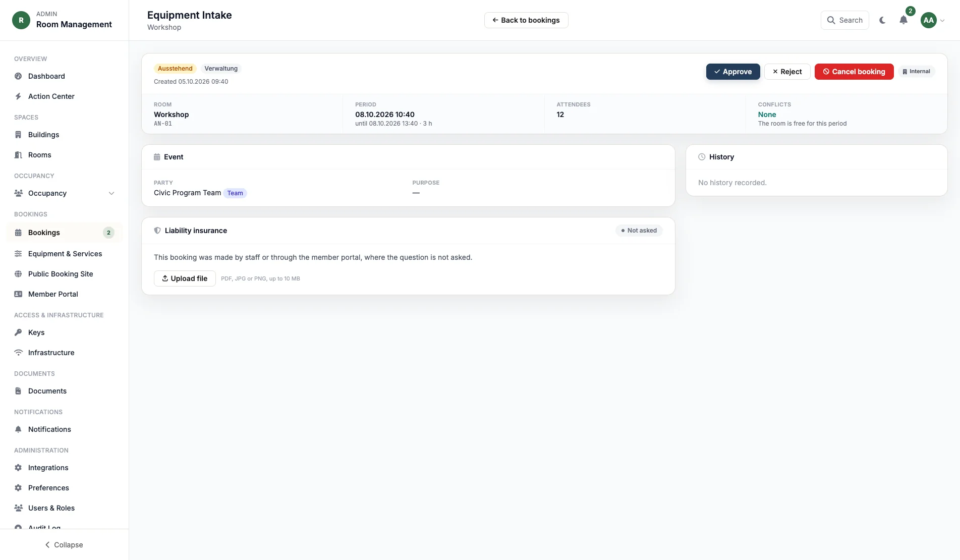Select Bookings in the sidebar

tap(65, 233)
